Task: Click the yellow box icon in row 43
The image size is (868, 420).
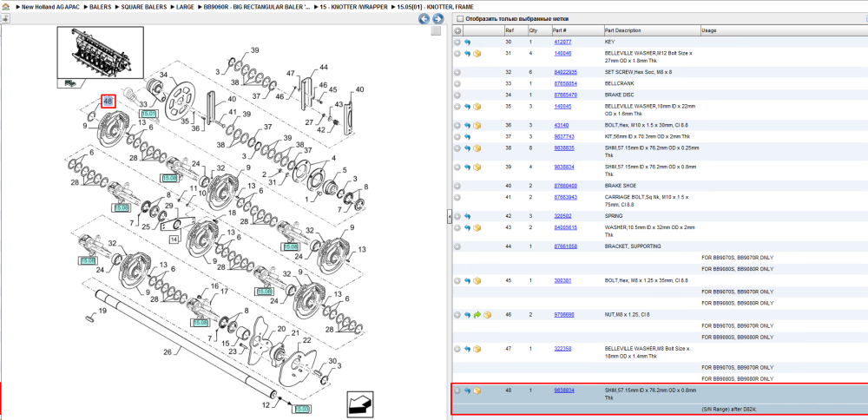Action: 477,227
